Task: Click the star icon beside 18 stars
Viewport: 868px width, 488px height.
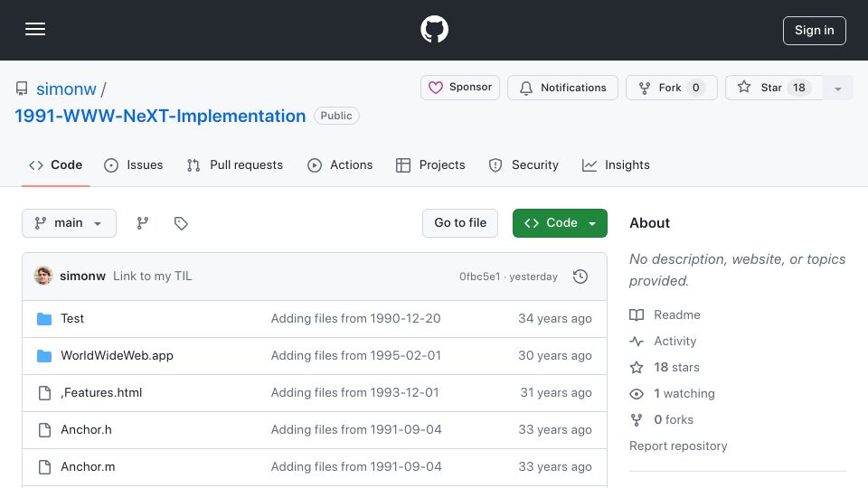Action: tap(637, 368)
